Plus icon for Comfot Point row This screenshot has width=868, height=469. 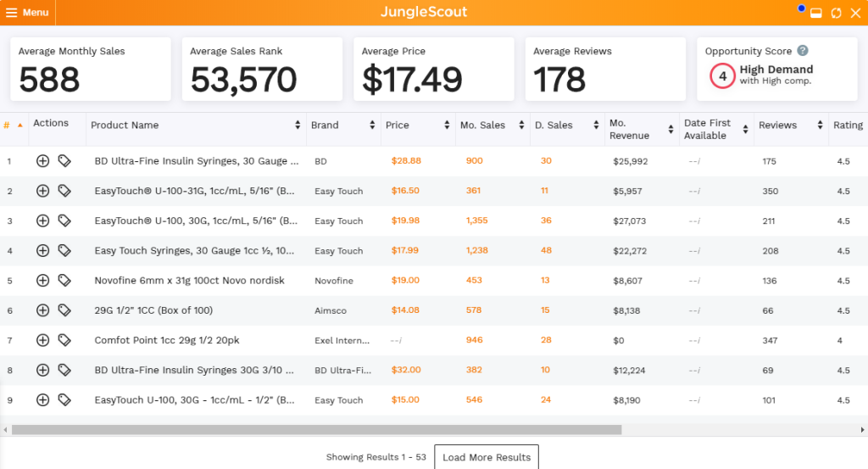click(x=42, y=341)
